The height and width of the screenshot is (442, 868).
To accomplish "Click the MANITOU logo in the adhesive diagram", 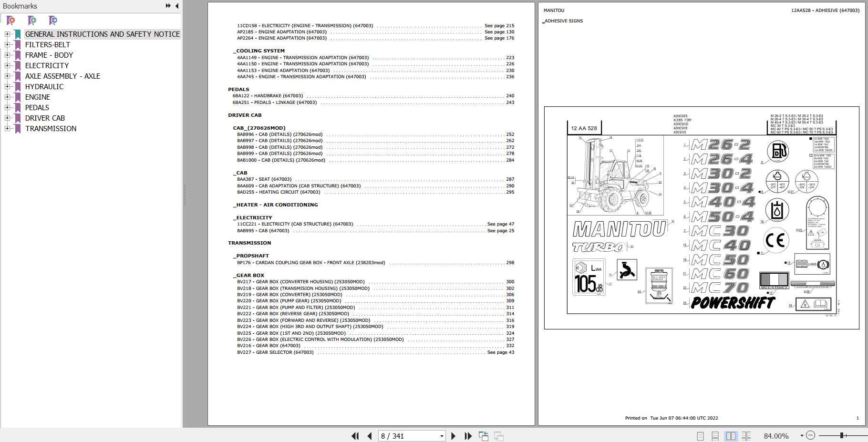I will click(x=619, y=229).
